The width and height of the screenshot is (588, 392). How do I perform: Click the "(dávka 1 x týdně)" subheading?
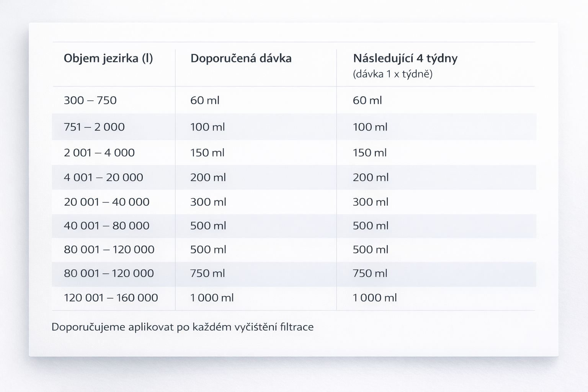click(x=392, y=74)
